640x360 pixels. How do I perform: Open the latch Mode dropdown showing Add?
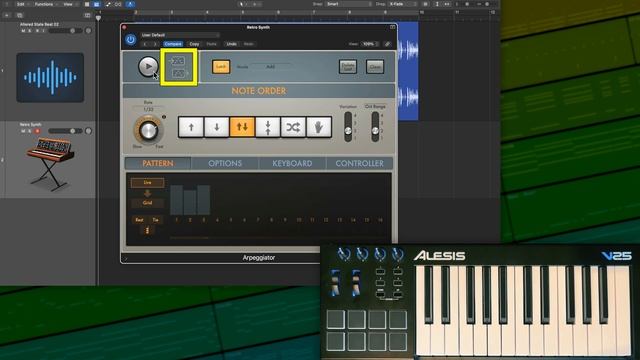pos(271,67)
